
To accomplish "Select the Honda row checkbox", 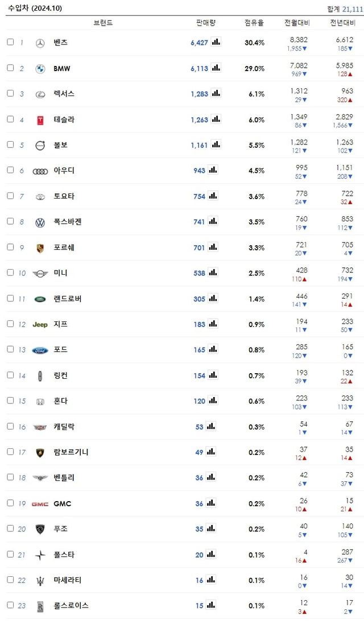I will tap(10, 400).
